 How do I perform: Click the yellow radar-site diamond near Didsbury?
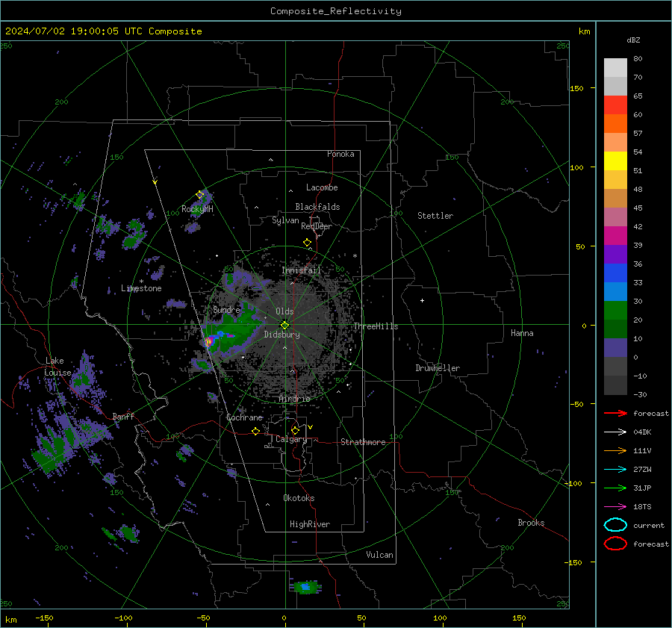(285, 326)
